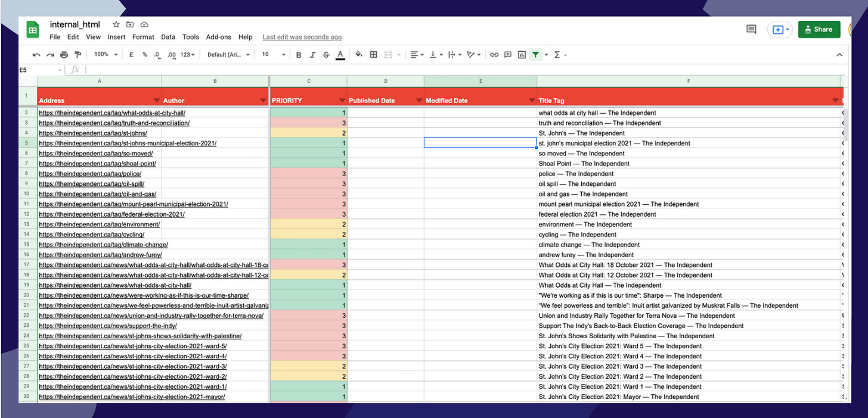Open the View menu
The height and width of the screenshot is (418, 868).
pyautogui.click(x=93, y=37)
